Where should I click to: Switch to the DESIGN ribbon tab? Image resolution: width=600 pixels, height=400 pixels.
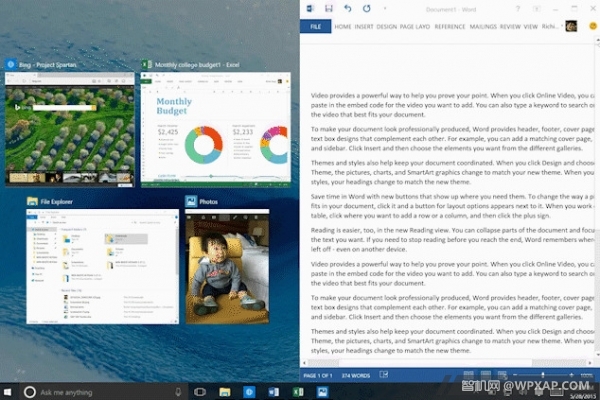(x=386, y=26)
